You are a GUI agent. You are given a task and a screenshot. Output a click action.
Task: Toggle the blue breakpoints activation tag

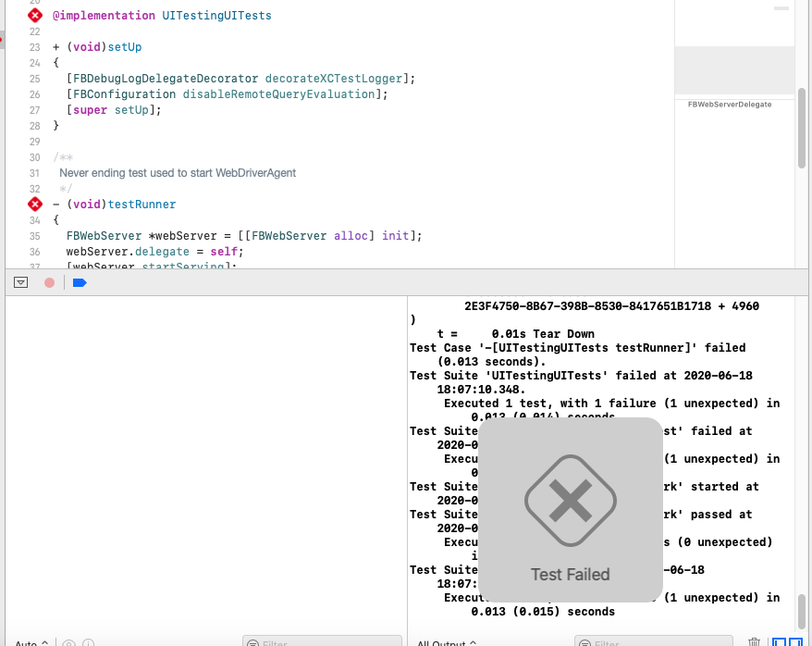click(80, 282)
